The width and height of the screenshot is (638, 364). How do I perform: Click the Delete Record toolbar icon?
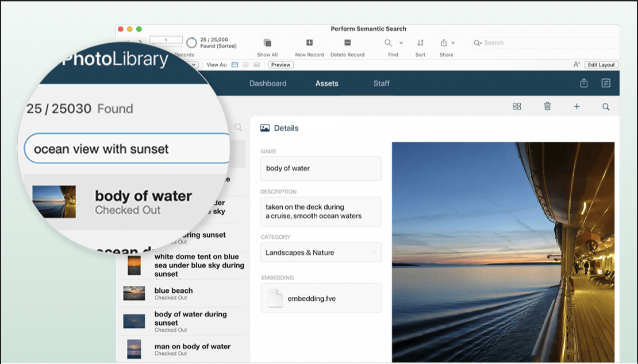pos(347,43)
